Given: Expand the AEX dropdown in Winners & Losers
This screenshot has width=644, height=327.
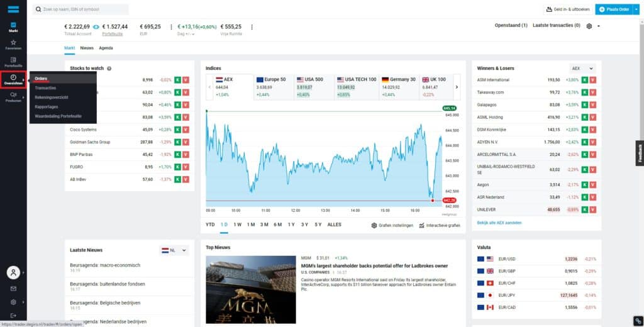Looking at the screenshot, I should [583, 69].
